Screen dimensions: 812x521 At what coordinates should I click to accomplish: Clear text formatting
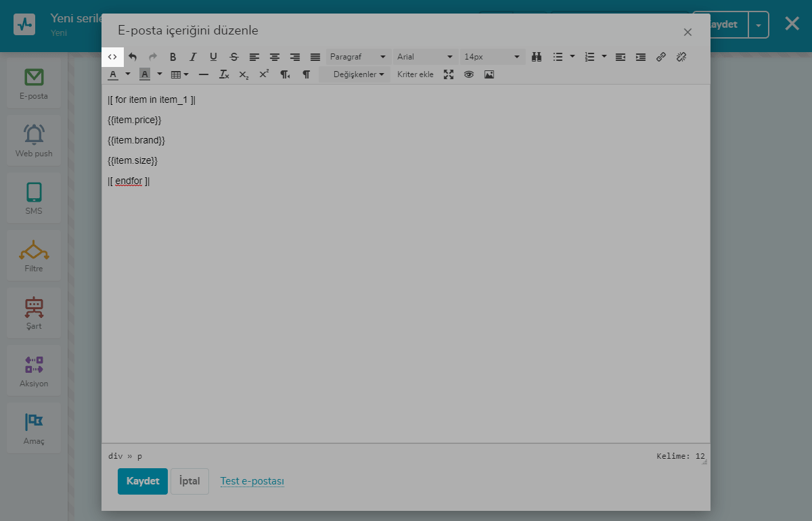pos(224,74)
